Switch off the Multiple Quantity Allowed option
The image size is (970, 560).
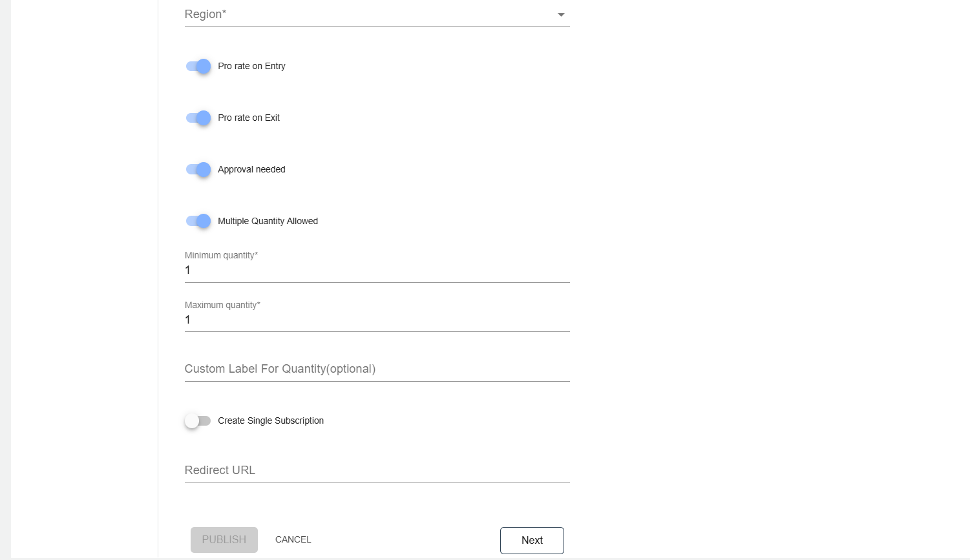[198, 221]
